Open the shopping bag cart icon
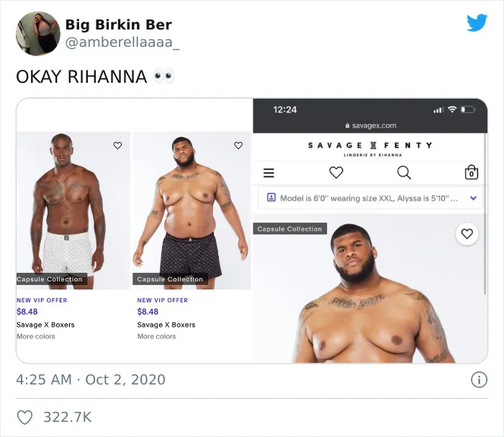Image resolution: width=504 pixels, height=437 pixels. tap(472, 172)
